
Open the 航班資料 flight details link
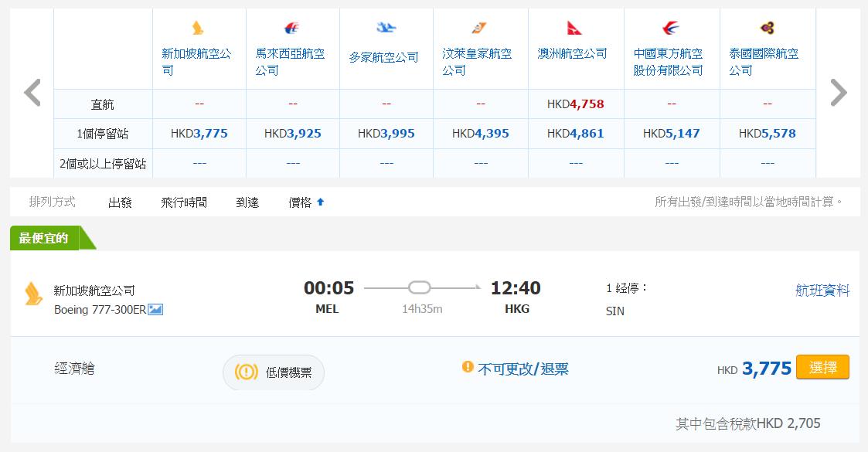pos(822,291)
